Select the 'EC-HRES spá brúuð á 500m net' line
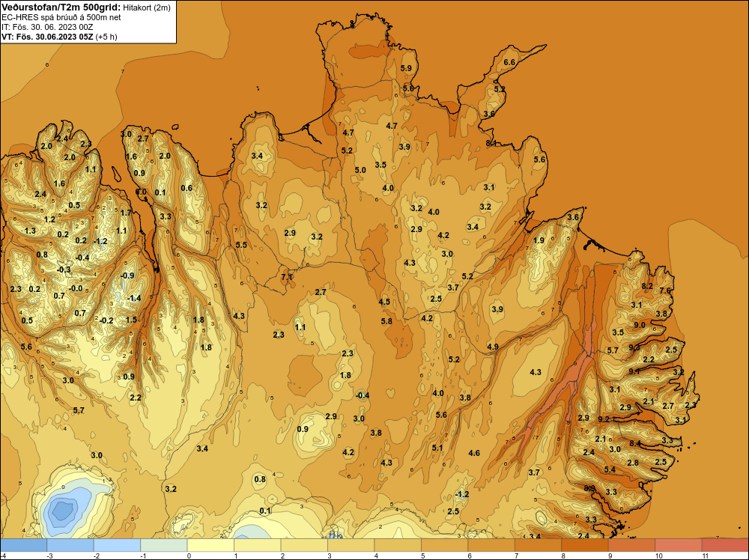The width and height of the screenshot is (749, 560). tap(61, 17)
